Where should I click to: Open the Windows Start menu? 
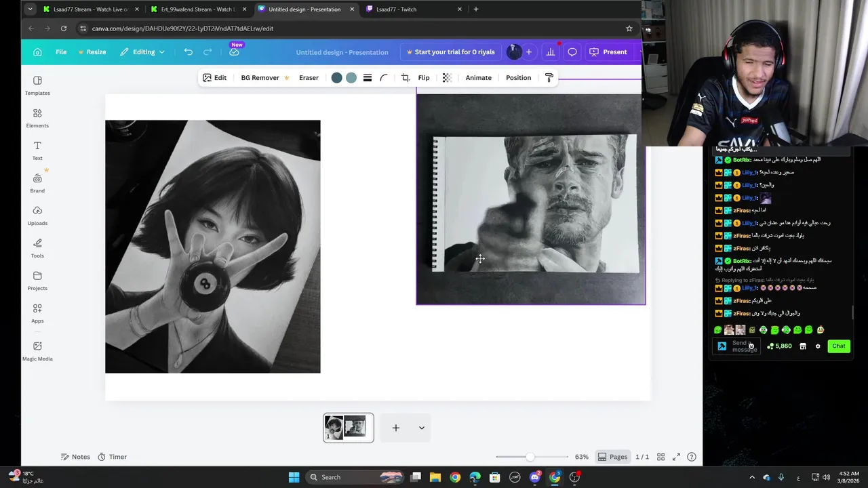pos(294,477)
